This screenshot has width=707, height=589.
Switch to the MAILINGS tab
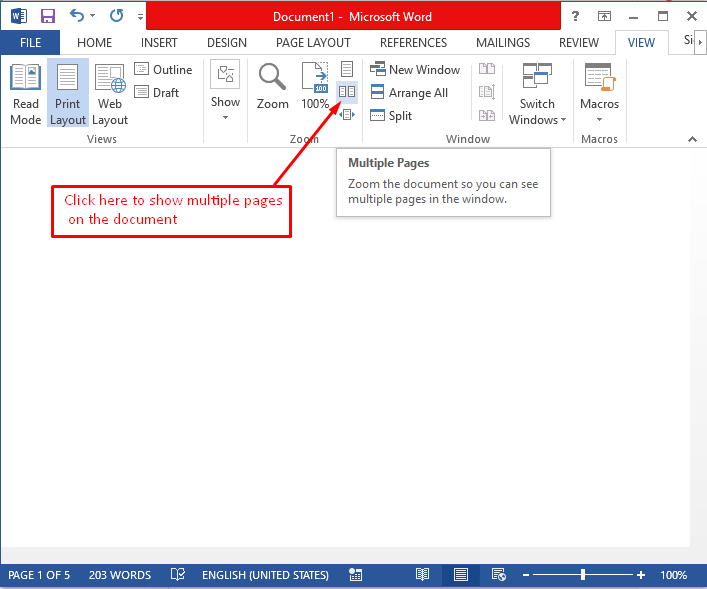point(503,43)
